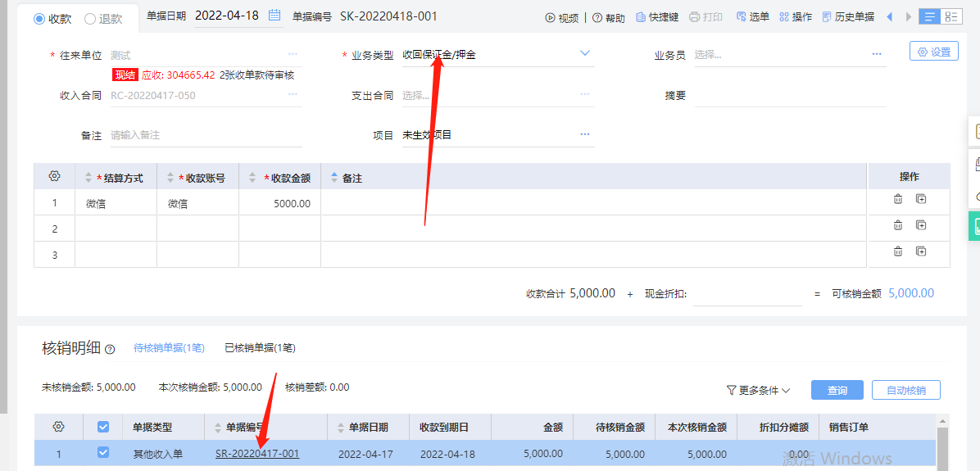Delete settlement row 2
Viewport: 980px width, 471px height.
pos(897,225)
